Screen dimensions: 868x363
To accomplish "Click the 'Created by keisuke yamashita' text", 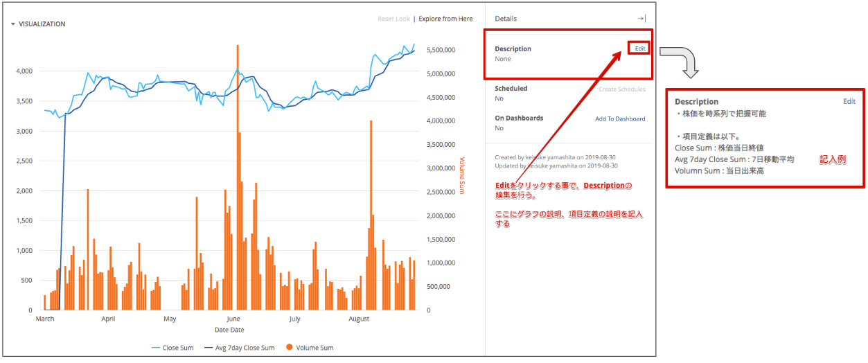I will 556,158.
